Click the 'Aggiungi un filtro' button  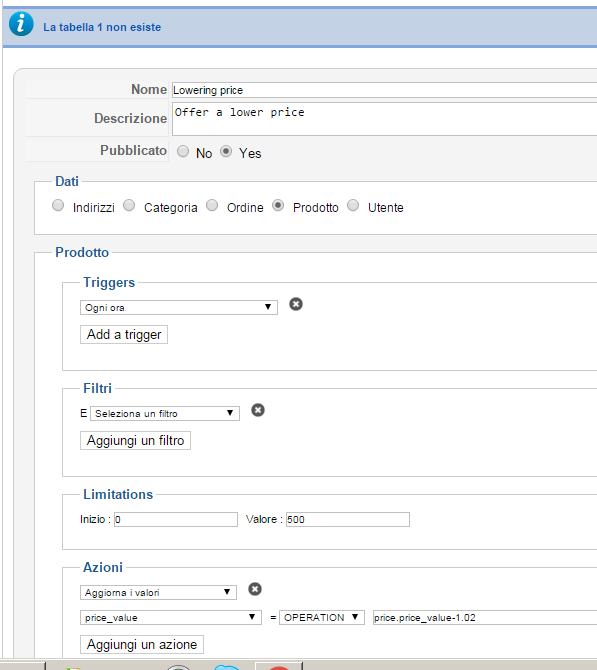135,440
